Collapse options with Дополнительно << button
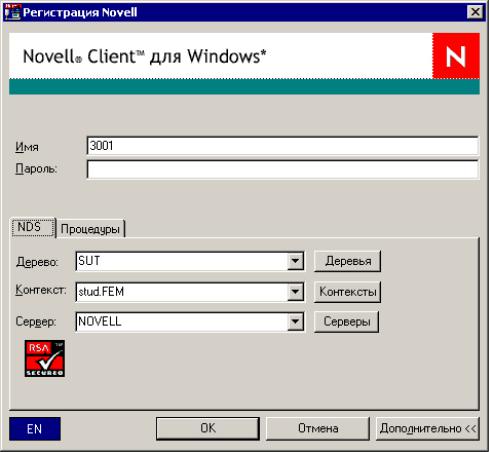The width and height of the screenshot is (489, 452). pos(428,428)
